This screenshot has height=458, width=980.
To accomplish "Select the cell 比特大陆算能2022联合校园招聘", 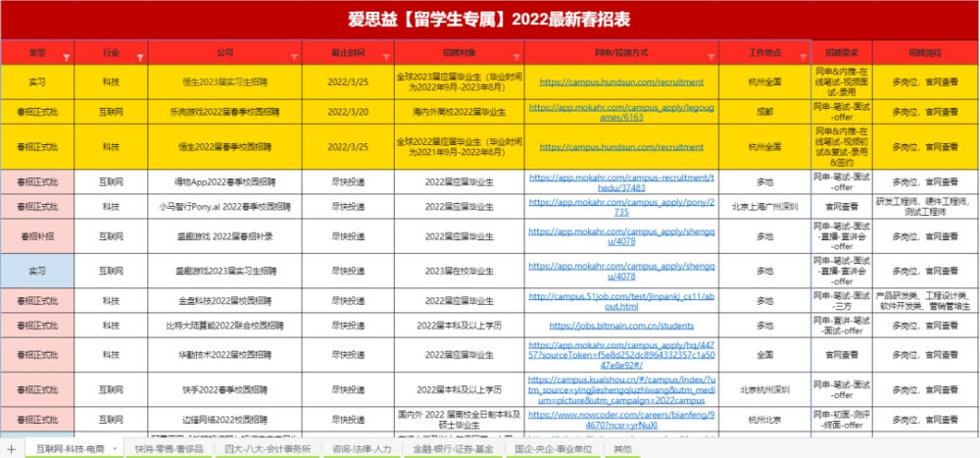I will tap(225, 326).
